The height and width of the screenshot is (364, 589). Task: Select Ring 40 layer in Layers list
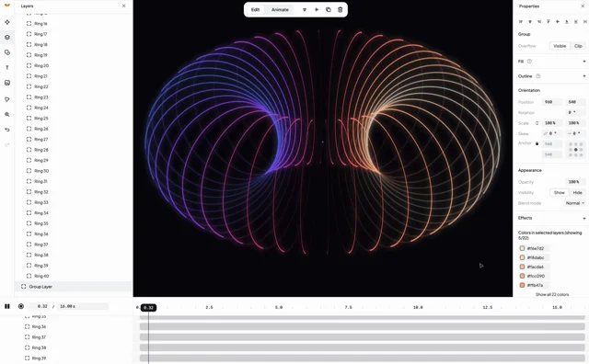(74, 276)
